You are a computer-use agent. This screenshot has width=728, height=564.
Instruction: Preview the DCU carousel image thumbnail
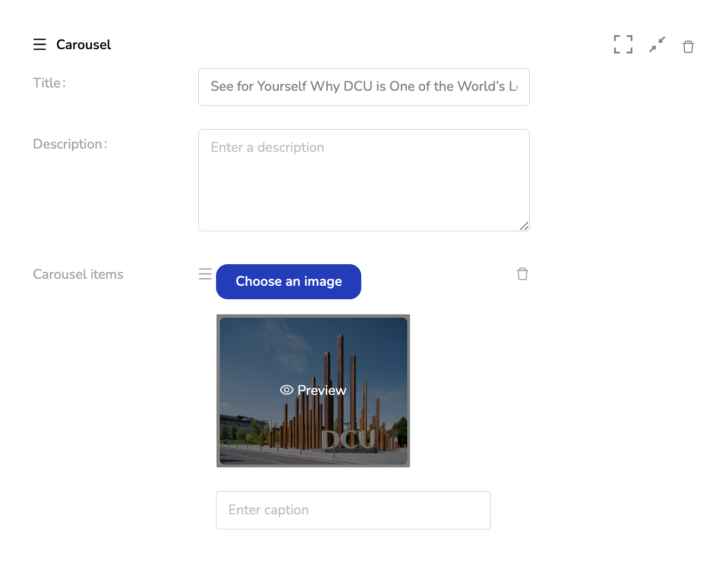coord(313,391)
